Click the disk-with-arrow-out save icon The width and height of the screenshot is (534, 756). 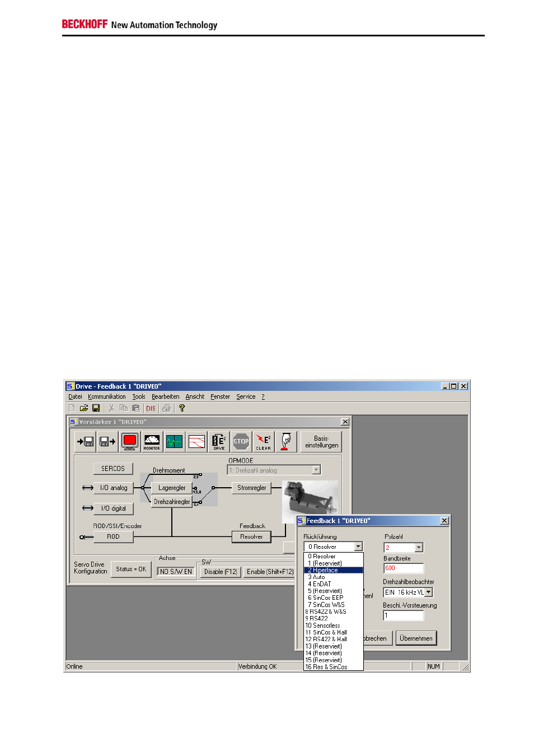pos(107,442)
